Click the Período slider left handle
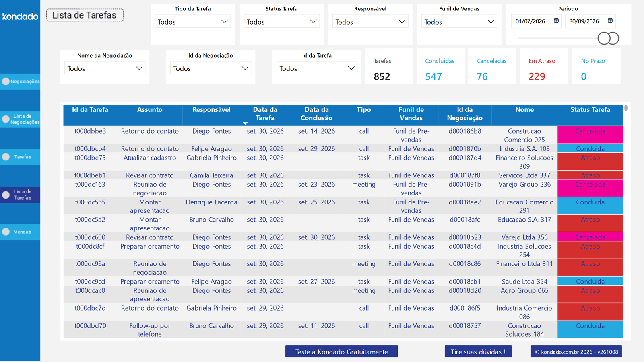The width and height of the screenshot is (644, 362). 604,38
